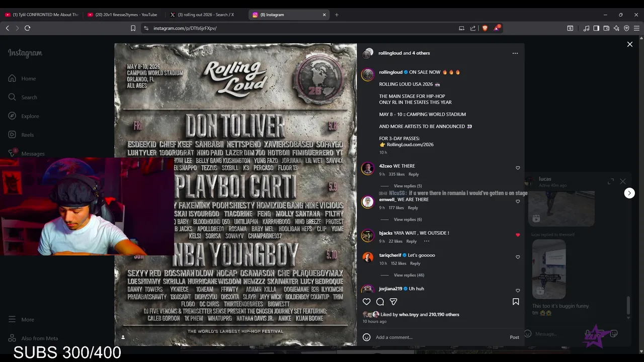644x362 pixels.
Task: Expand View replies (5) under 42ceo
Action: (408, 186)
